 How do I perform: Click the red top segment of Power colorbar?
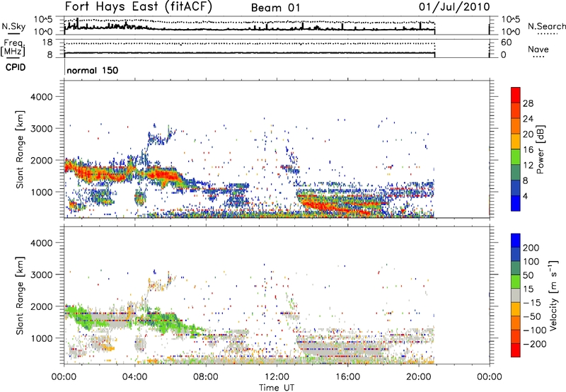click(x=516, y=95)
